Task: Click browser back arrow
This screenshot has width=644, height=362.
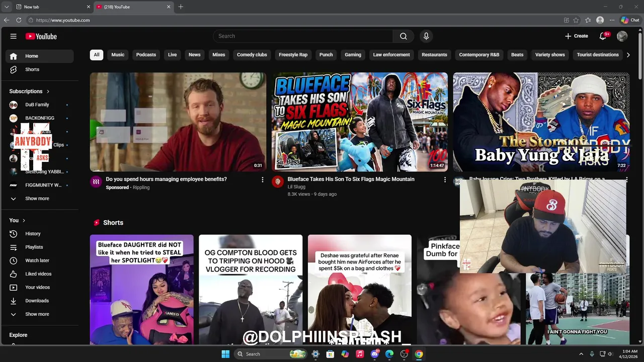Action: pos(7,20)
